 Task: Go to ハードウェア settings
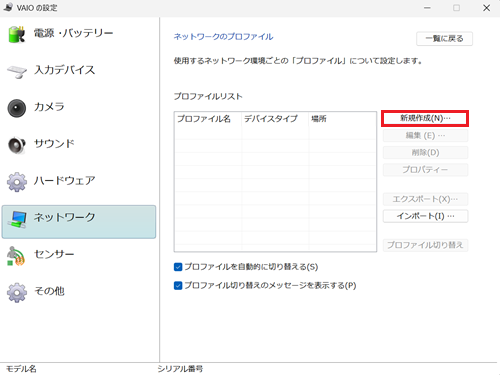[79, 181]
